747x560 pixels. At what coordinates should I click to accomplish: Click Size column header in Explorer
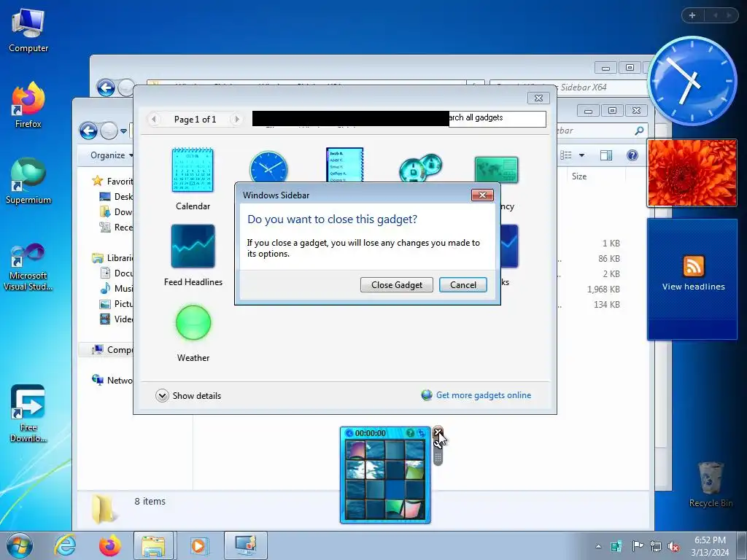(x=579, y=176)
